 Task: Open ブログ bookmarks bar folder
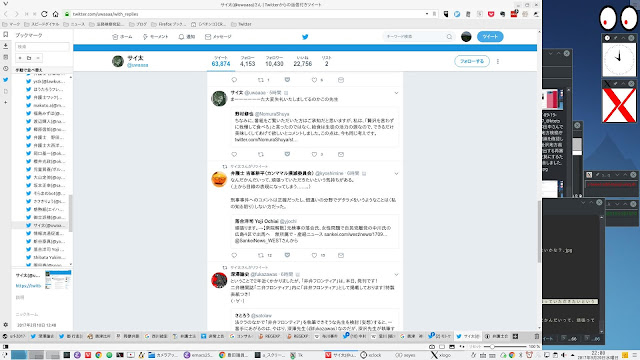click(138, 24)
